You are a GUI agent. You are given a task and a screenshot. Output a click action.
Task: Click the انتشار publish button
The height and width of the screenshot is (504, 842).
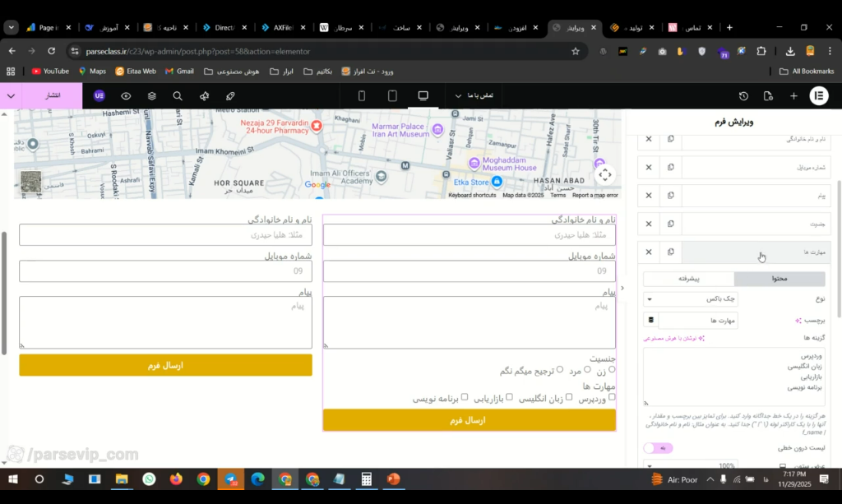(53, 95)
